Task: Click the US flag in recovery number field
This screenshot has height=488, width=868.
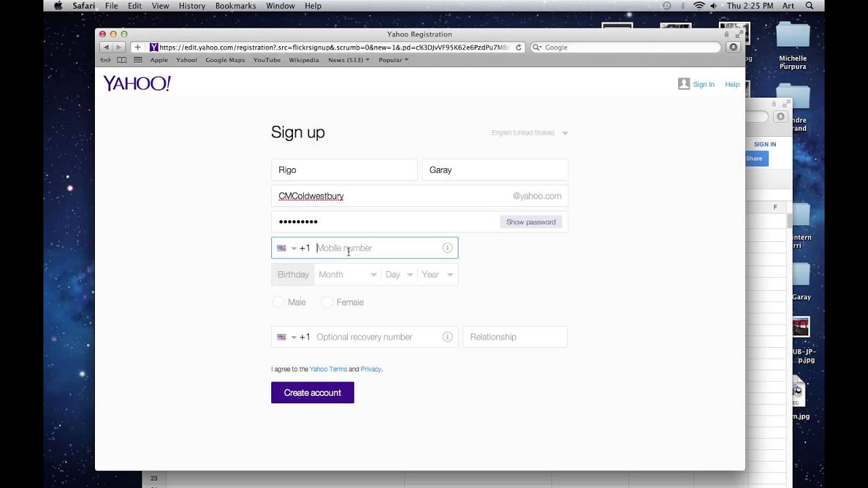Action: (281, 337)
